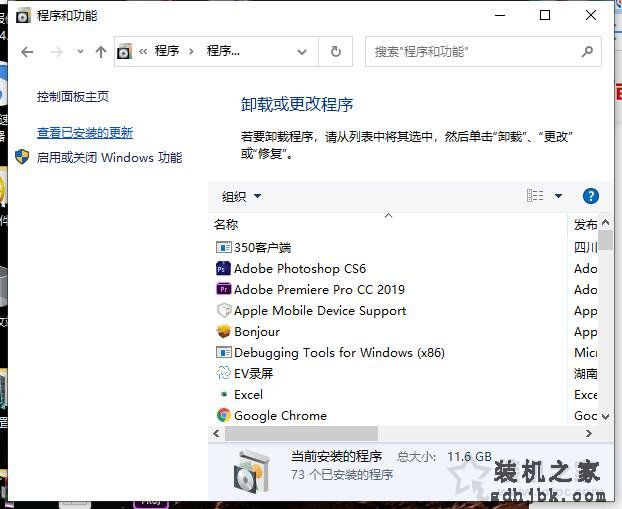Click the EV录屏 program icon
Image resolution: width=622 pixels, height=509 pixels.
(223, 373)
